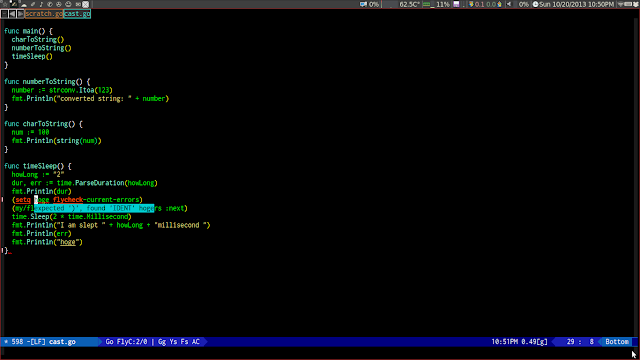
Task: Click the 10:51PM time in modeline
Action: click(x=504, y=342)
